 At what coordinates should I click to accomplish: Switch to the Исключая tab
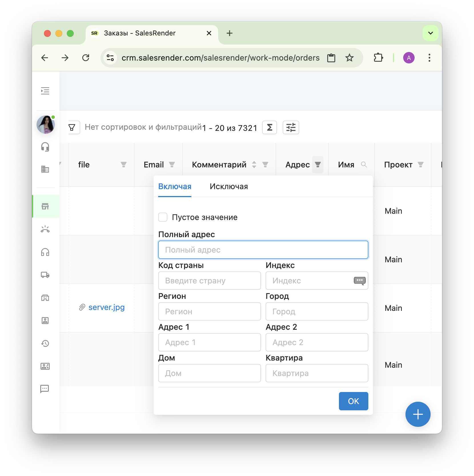pos(229,187)
